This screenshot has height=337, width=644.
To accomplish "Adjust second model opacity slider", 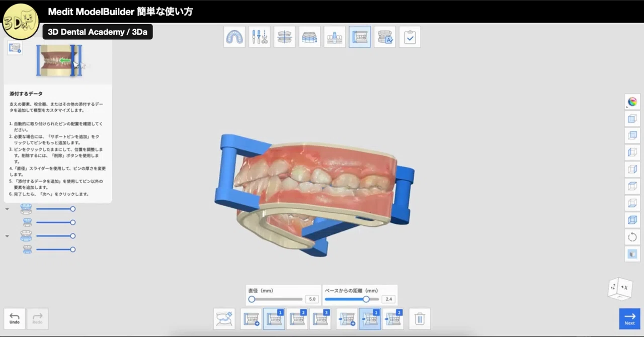I will click(x=56, y=222).
